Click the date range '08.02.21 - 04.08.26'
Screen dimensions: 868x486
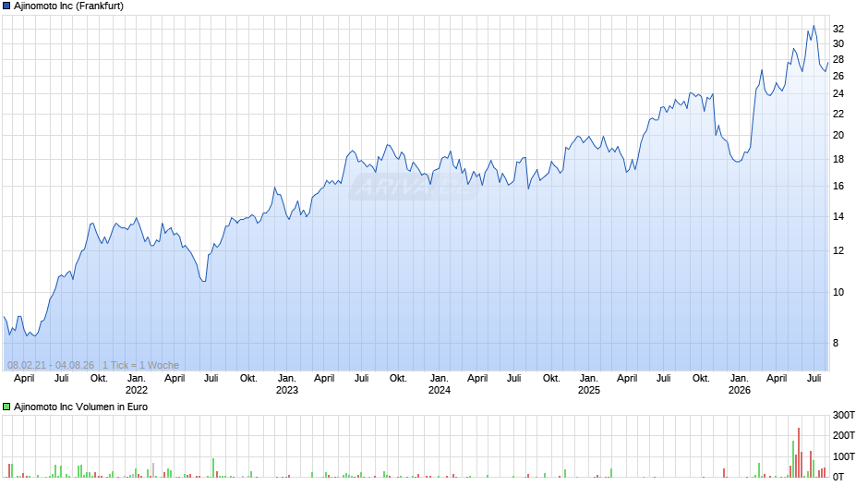(51, 365)
